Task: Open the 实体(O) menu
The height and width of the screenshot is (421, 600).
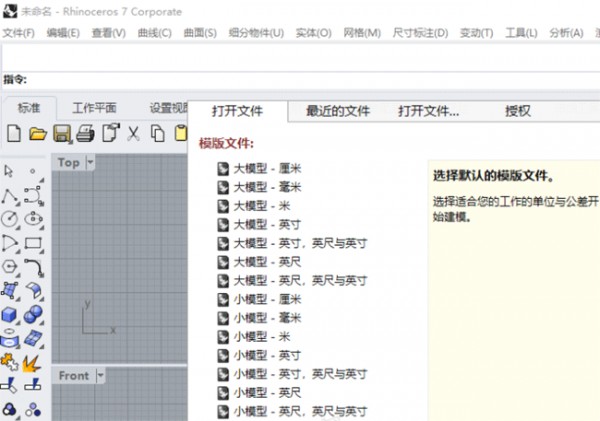Action: coord(313,33)
